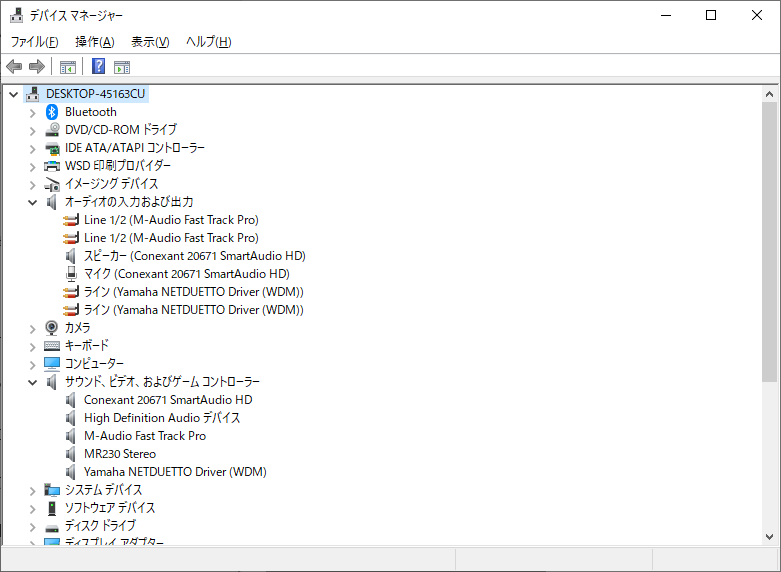The width and height of the screenshot is (781, 572).
Task: Select オーディオの入力および出力 label
Action: [x=129, y=202]
